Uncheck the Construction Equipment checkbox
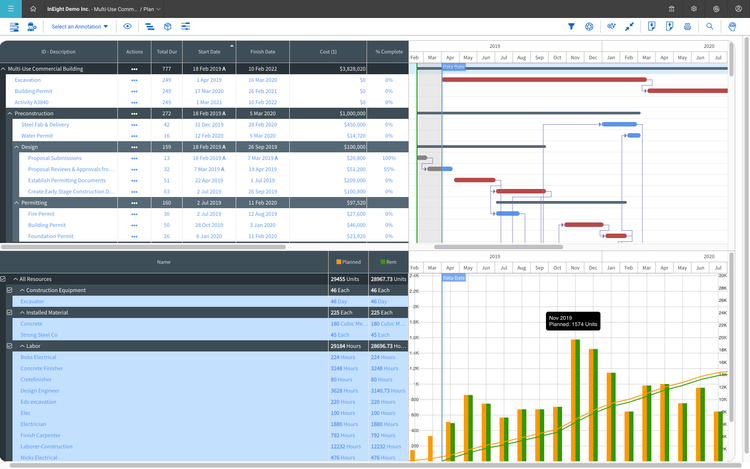 click(10, 290)
